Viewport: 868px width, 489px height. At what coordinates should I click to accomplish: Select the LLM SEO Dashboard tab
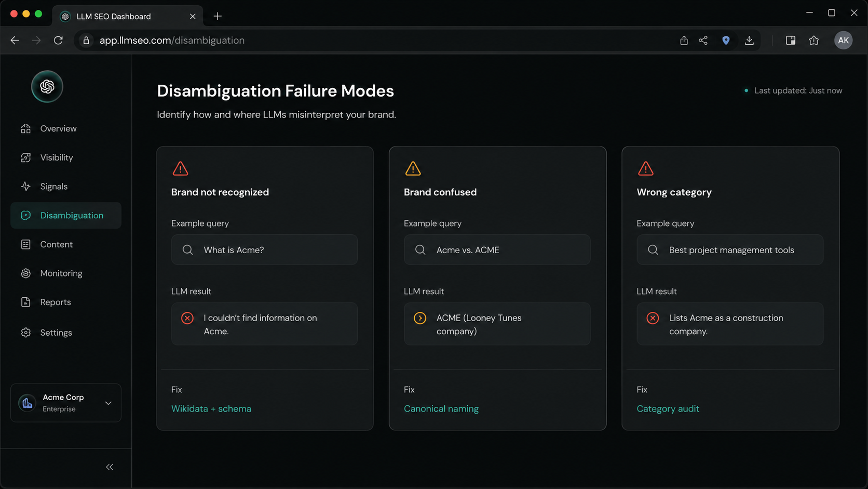[128, 16]
